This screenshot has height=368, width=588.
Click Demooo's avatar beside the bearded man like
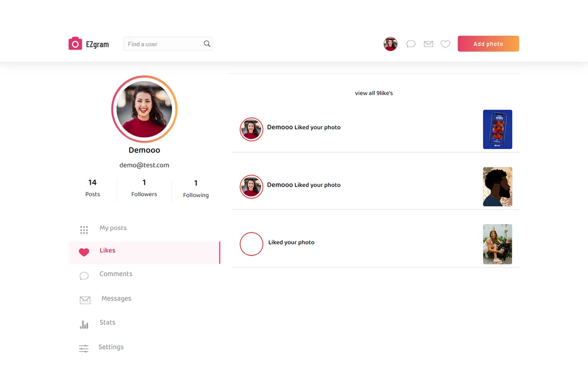click(251, 186)
